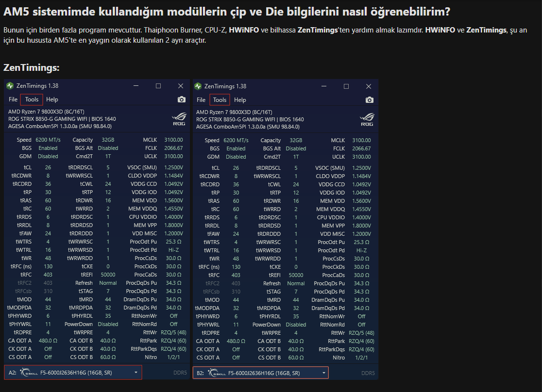
Task: Click ProcOdt Pd Hi-Z value in left window
Action: pos(173,250)
